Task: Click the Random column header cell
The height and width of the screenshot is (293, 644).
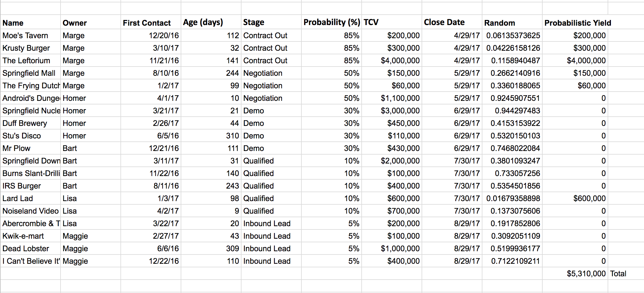Action: pyautogui.click(x=512, y=22)
